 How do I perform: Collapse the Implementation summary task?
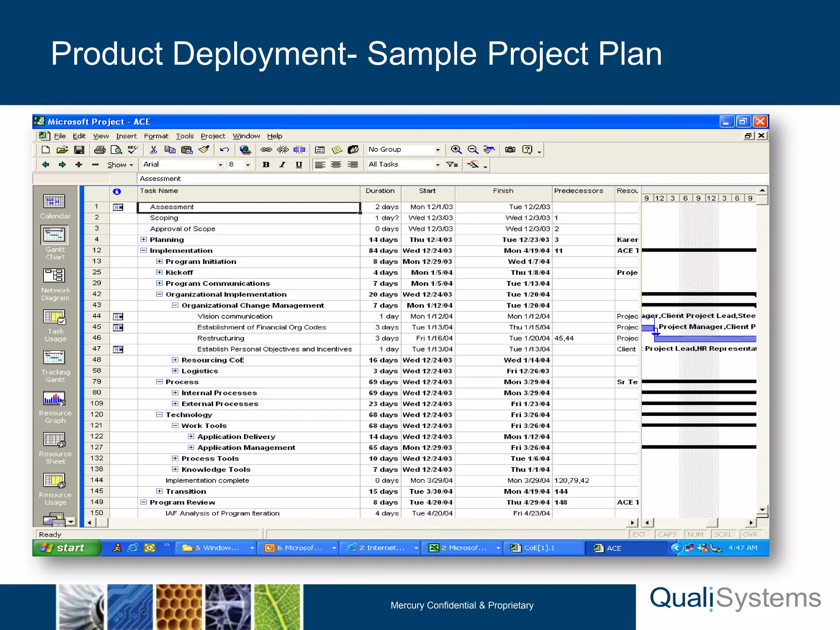click(x=144, y=250)
